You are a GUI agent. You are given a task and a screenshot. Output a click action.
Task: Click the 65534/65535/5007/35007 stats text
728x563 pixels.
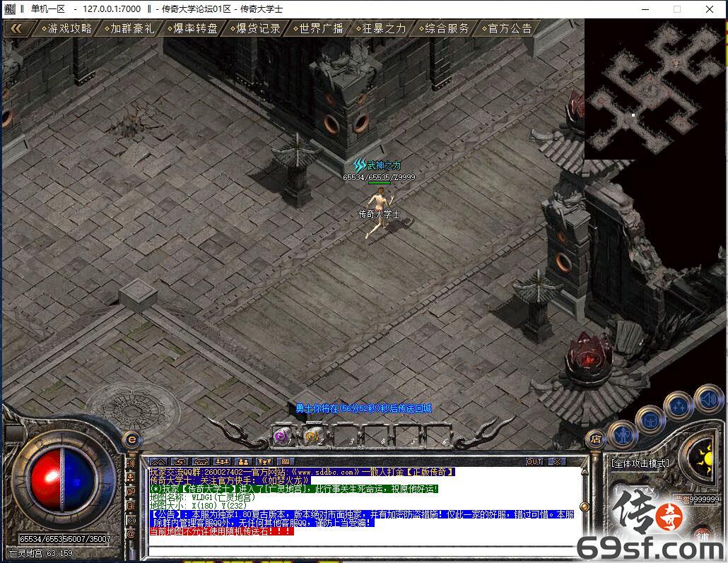pos(65,539)
